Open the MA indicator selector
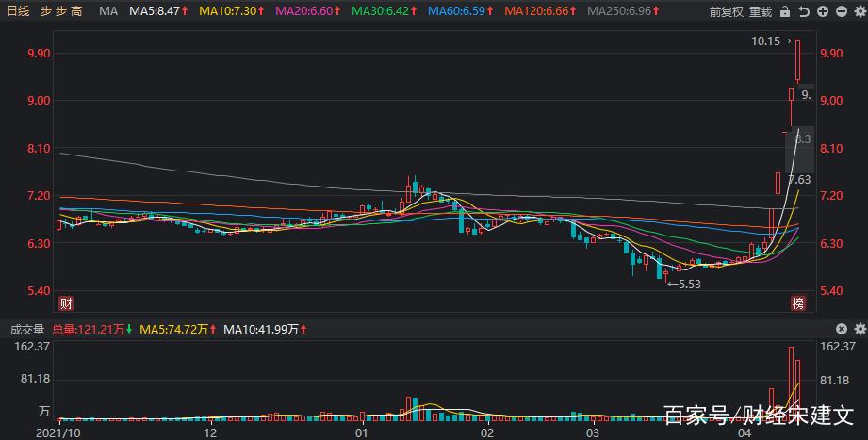The width and height of the screenshot is (868, 440). (108, 12)
